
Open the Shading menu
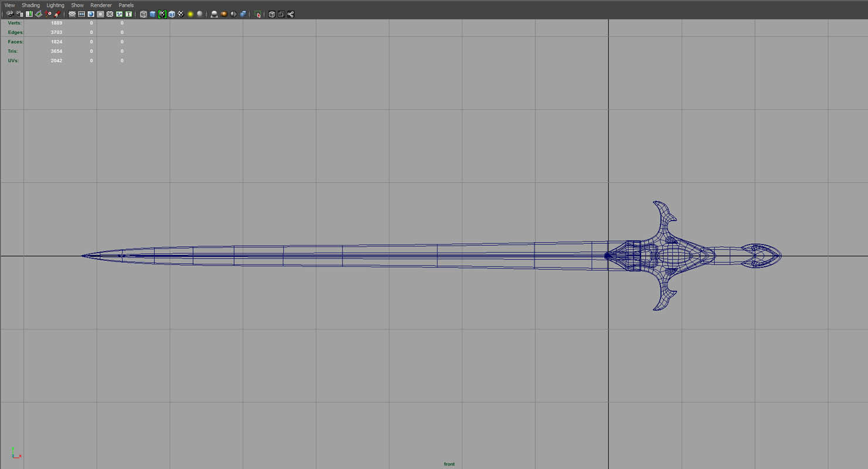(x=30, y=5)
